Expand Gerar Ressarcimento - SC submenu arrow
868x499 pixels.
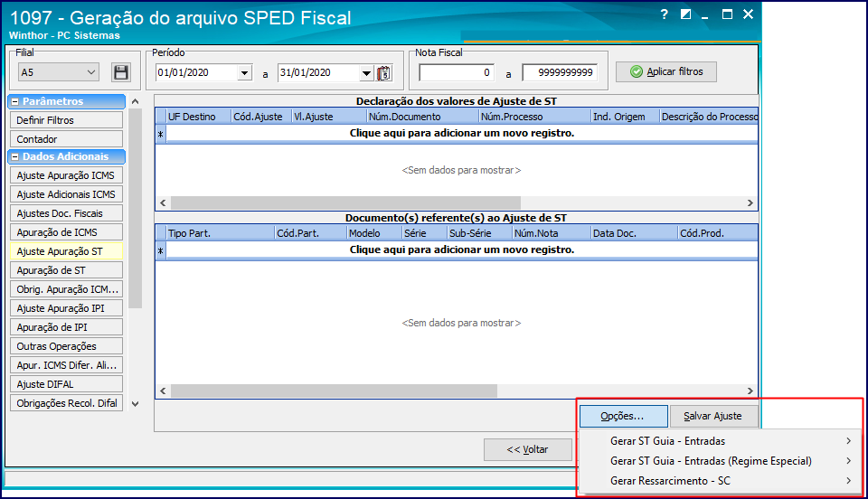(x=849, y=481)
